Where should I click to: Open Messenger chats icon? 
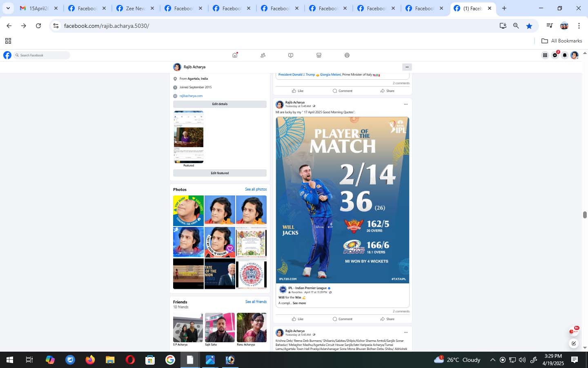point(555,55)
